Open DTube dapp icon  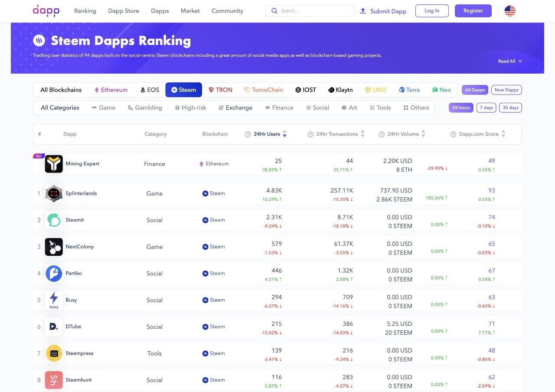[x=54, y=327]
